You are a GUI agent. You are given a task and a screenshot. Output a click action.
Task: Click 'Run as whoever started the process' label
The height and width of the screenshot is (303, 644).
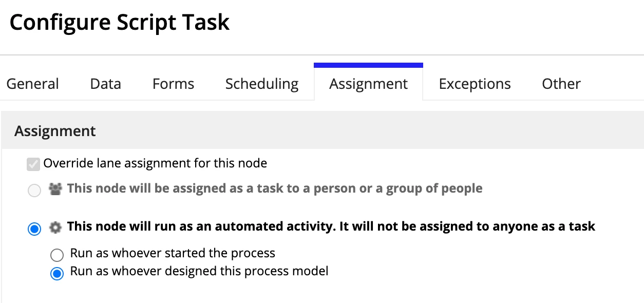coord(173,253)
